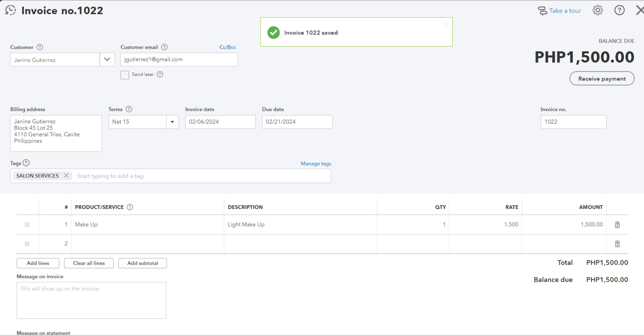Click the DESCRIPTION column header
The height and width of the screenshot is (335, 644).
[x=245, y=207]
